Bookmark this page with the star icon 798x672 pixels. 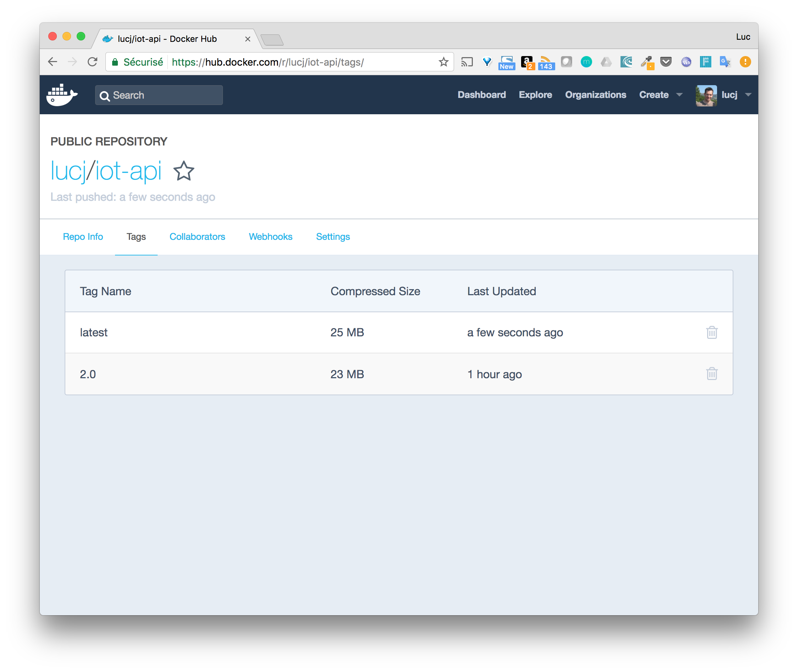tap(443, 62)
